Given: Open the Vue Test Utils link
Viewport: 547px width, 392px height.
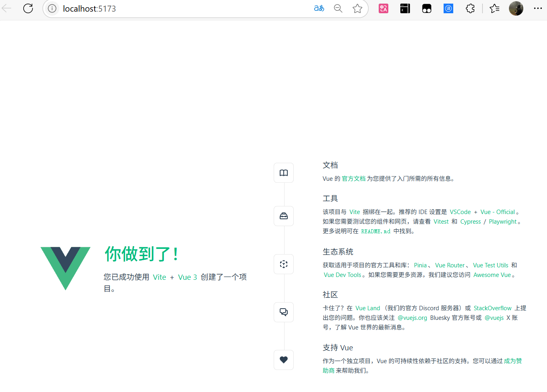Looking at the screenshot, I should pyautogui.click(x=490, y=265).
